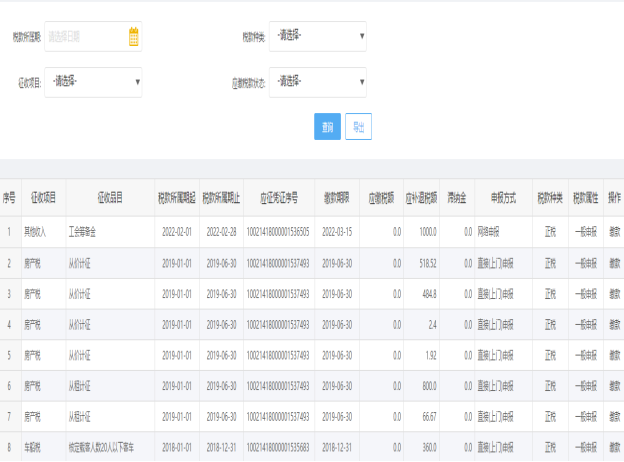Viewport: 624px width, 462px height.
Task: Click the blue 查询 button
Action: tap(327, 127)
